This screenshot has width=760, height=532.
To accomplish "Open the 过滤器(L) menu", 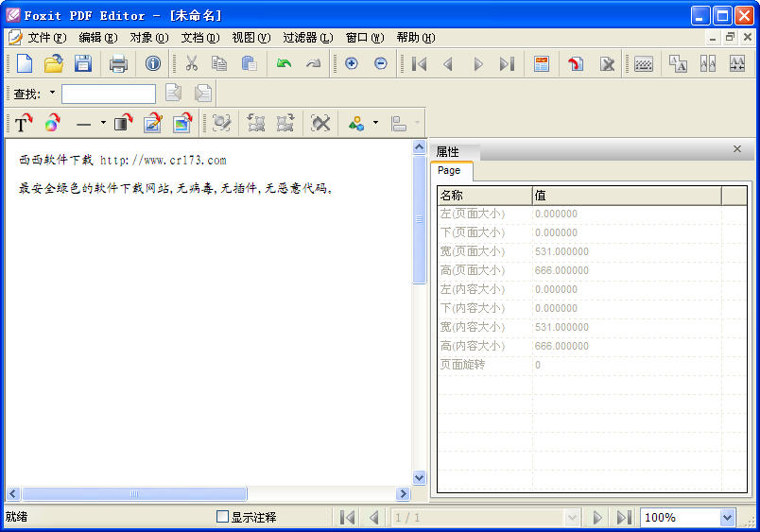I will 308,37.
